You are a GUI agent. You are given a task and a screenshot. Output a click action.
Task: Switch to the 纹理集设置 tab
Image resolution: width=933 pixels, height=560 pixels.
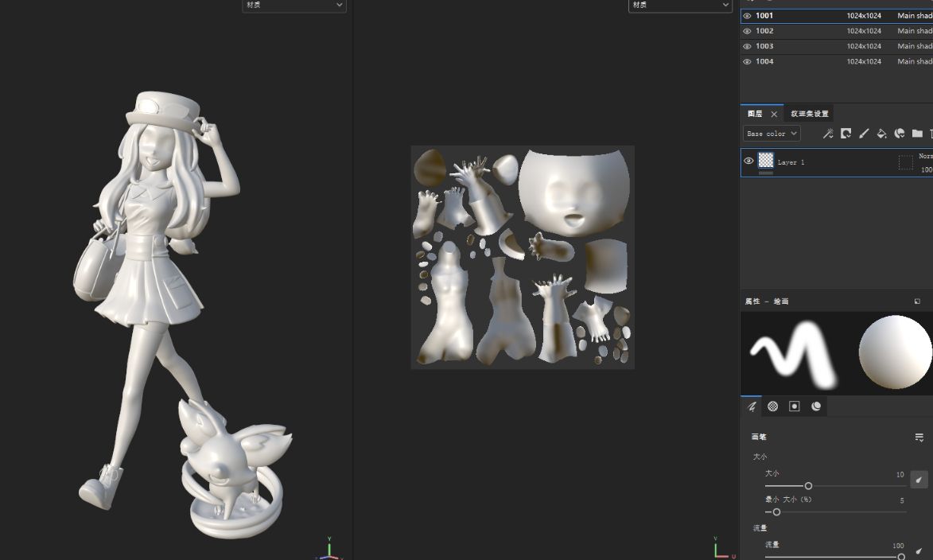809,114
